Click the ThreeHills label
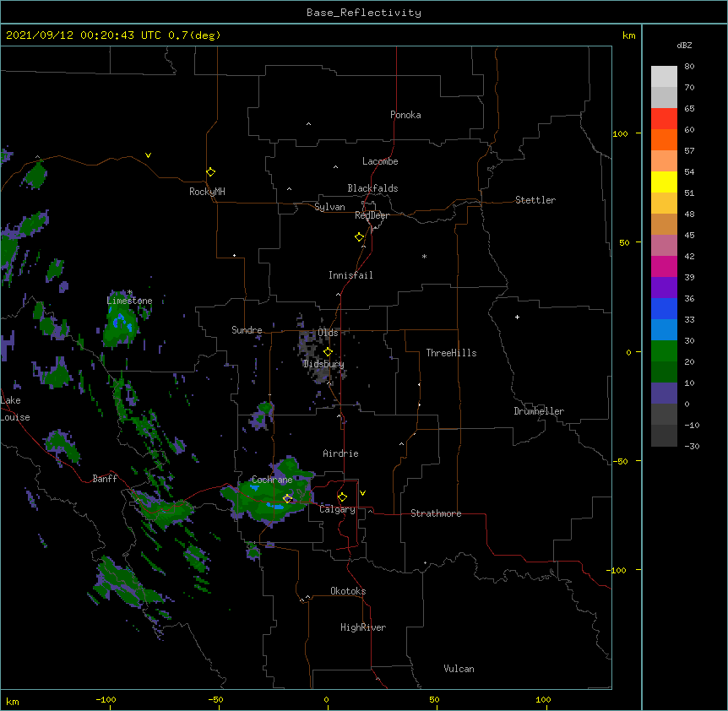The height and width of the screenshot is (711, 728). tap(451, 353)
